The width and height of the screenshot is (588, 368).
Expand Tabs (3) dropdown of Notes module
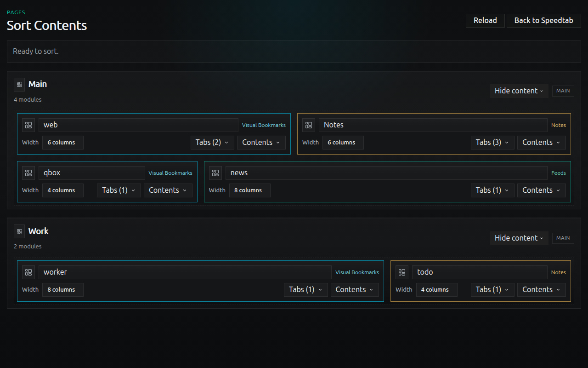[492, 143]
